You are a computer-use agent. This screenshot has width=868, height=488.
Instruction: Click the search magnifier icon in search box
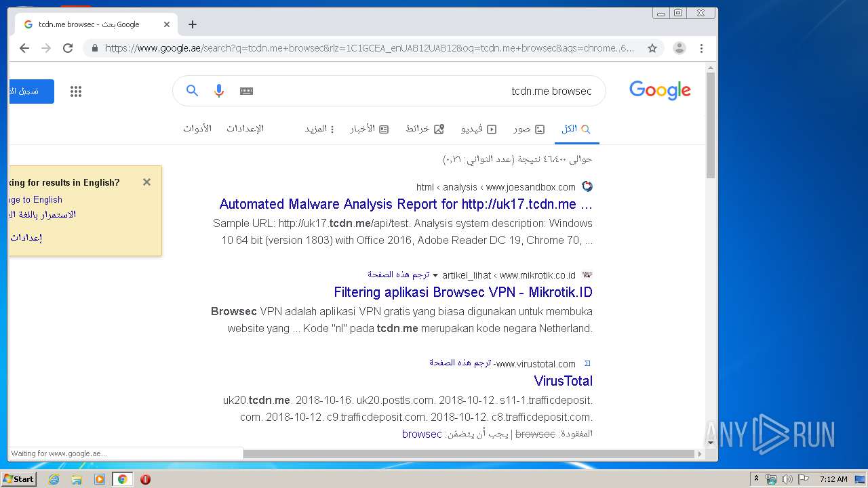pyautogui.click(x=193, y=91)
